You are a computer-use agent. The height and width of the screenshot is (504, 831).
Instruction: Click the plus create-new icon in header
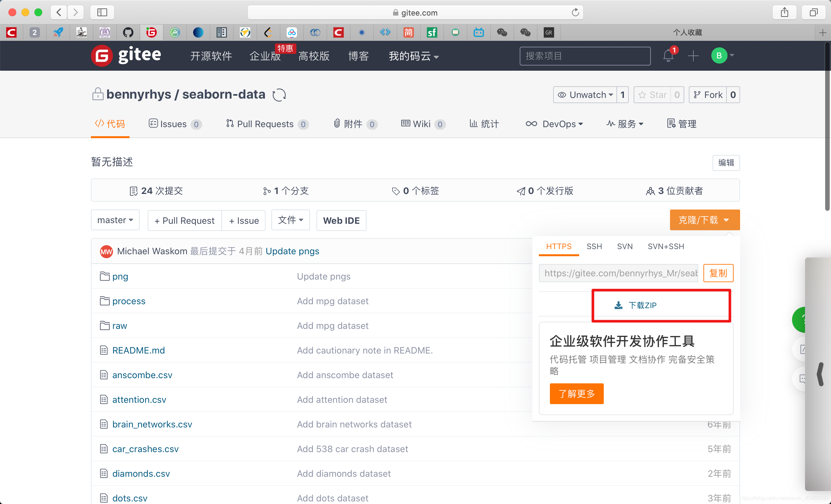[x=693, y=55]
